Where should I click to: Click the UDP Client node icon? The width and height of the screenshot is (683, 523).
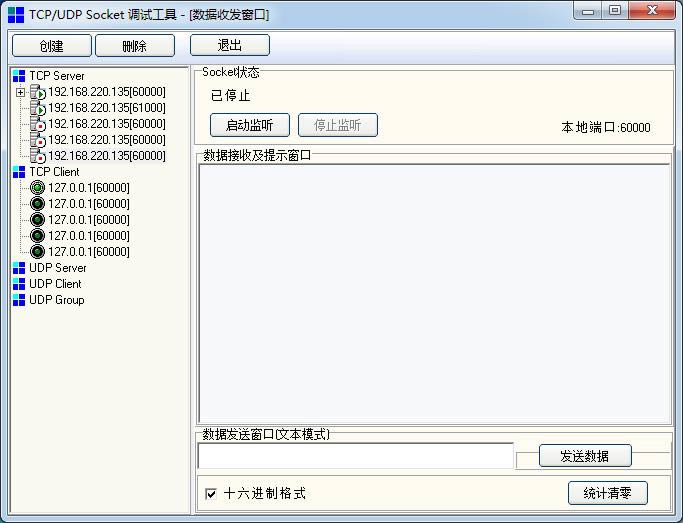(x=19, y=284)
